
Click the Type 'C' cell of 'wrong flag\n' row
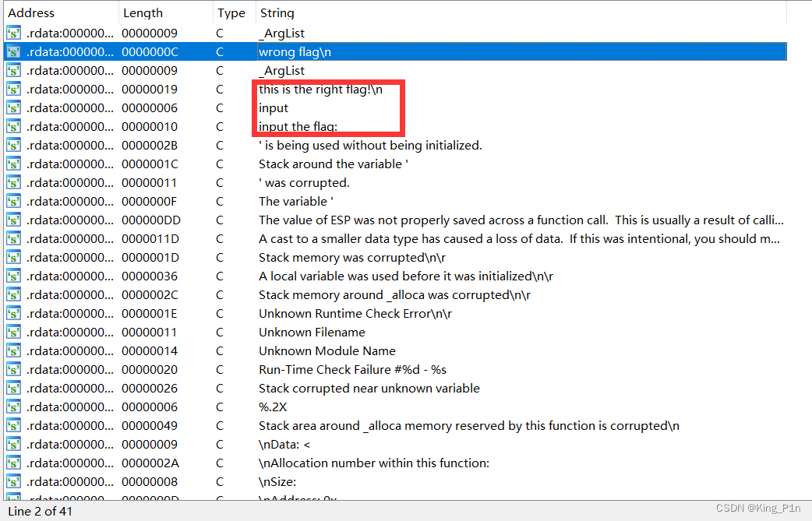point(220,51)
